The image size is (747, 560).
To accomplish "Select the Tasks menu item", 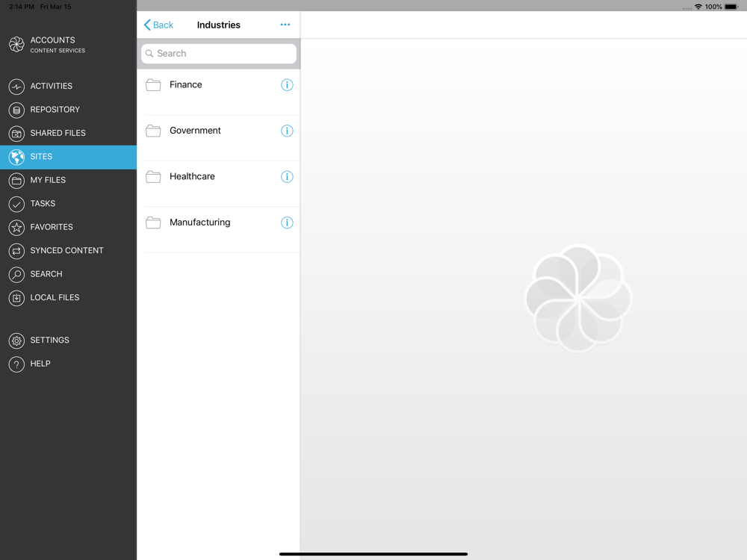I will (x=68, y=203).
